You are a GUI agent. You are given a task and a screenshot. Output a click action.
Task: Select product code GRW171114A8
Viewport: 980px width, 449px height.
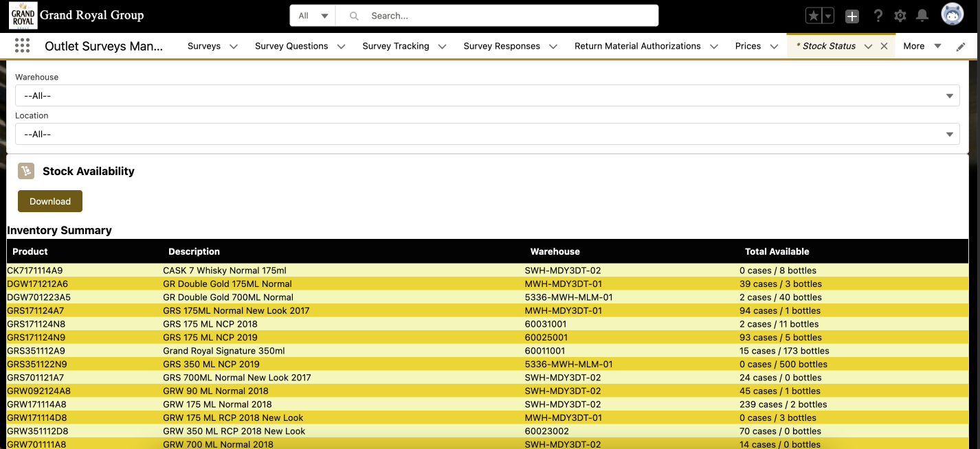37,404
